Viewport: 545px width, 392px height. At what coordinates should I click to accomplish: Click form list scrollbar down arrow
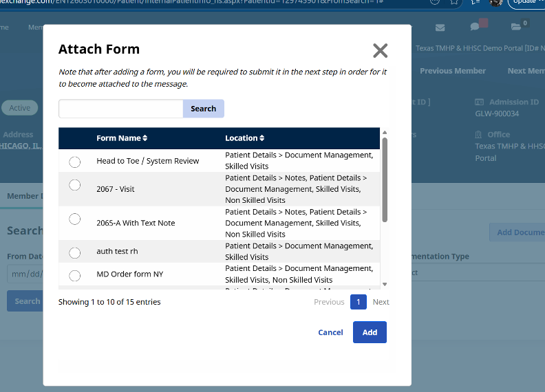pyautogui.click(x=385, y=284)
